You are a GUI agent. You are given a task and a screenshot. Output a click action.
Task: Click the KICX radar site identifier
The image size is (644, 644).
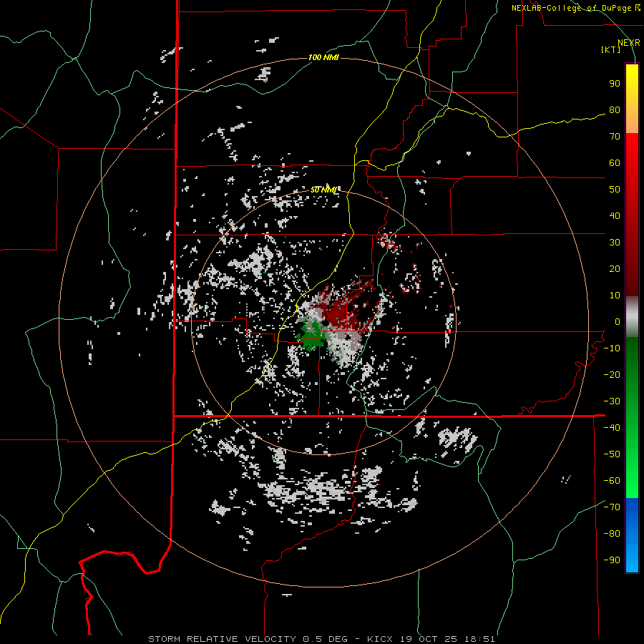(380, 639)
